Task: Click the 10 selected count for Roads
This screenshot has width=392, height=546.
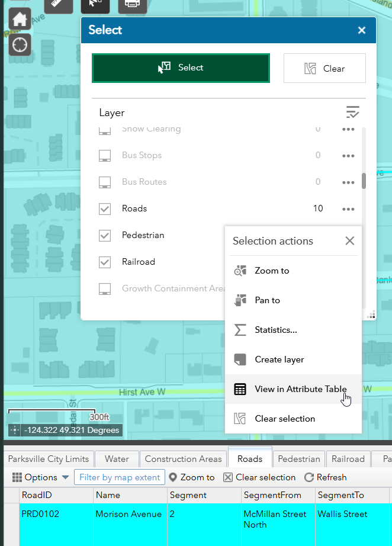Action: pos(318,208)
